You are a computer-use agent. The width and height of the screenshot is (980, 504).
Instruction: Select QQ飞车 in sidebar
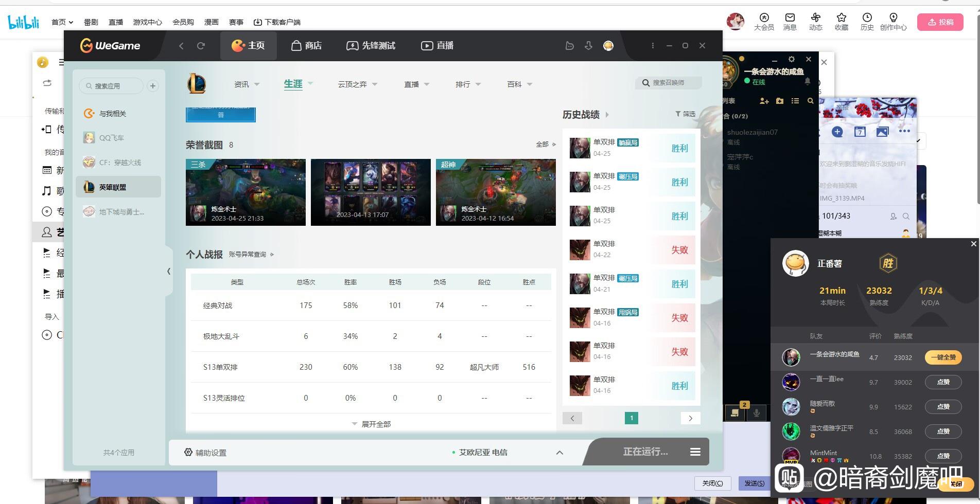118,138
